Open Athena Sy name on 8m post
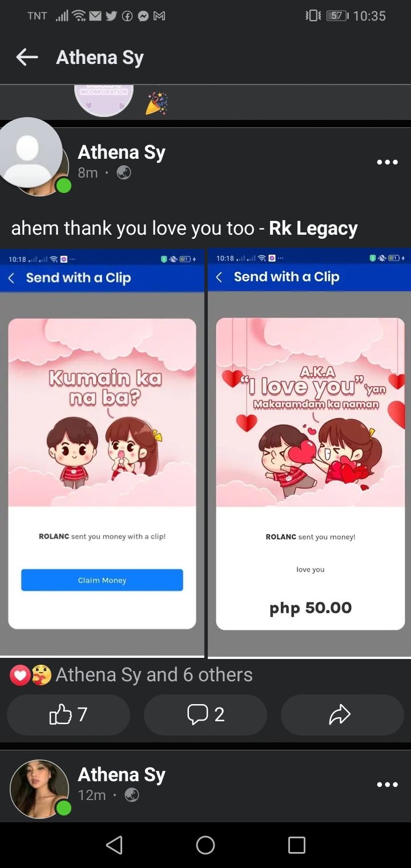The height and width of the screenshot is (868, 411). point(122,152)
